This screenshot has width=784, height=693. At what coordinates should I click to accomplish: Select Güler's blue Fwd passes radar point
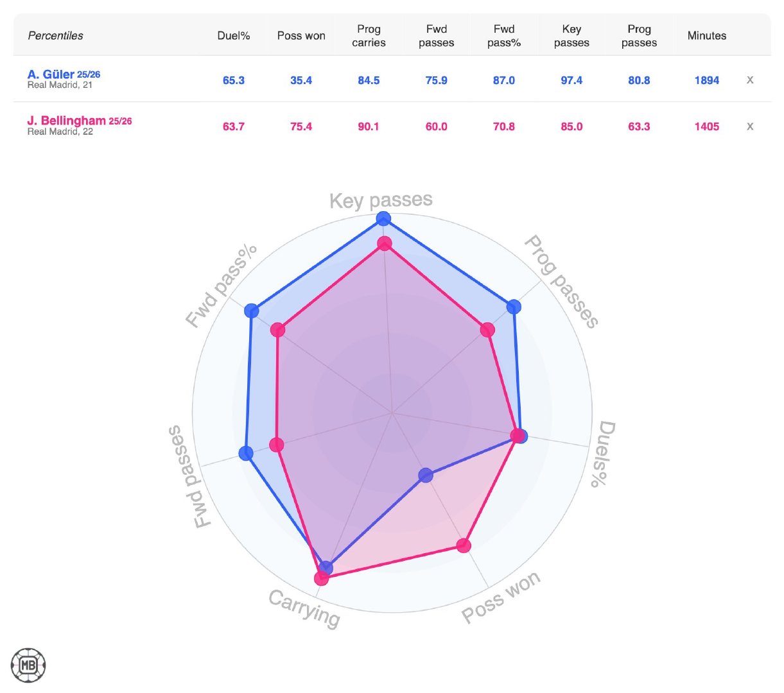246,453
